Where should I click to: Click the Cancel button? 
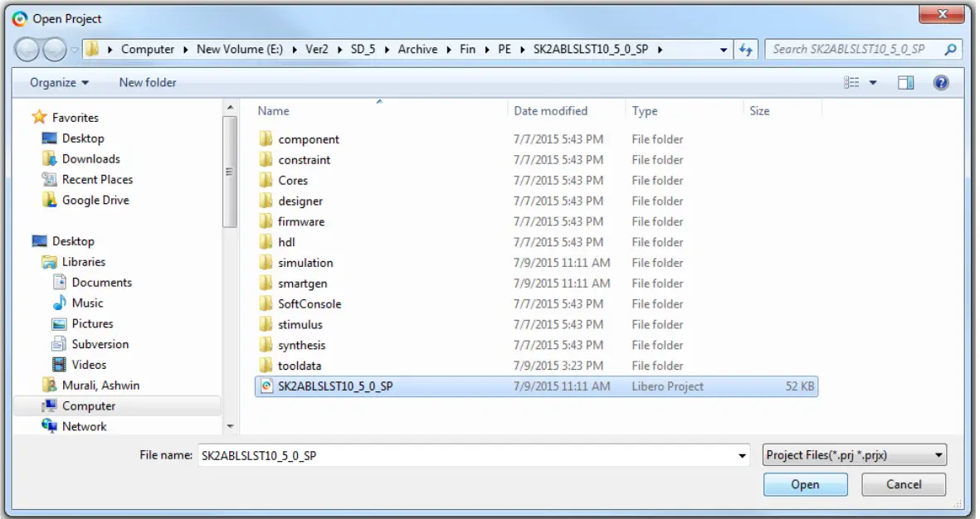tap(904, 485)
